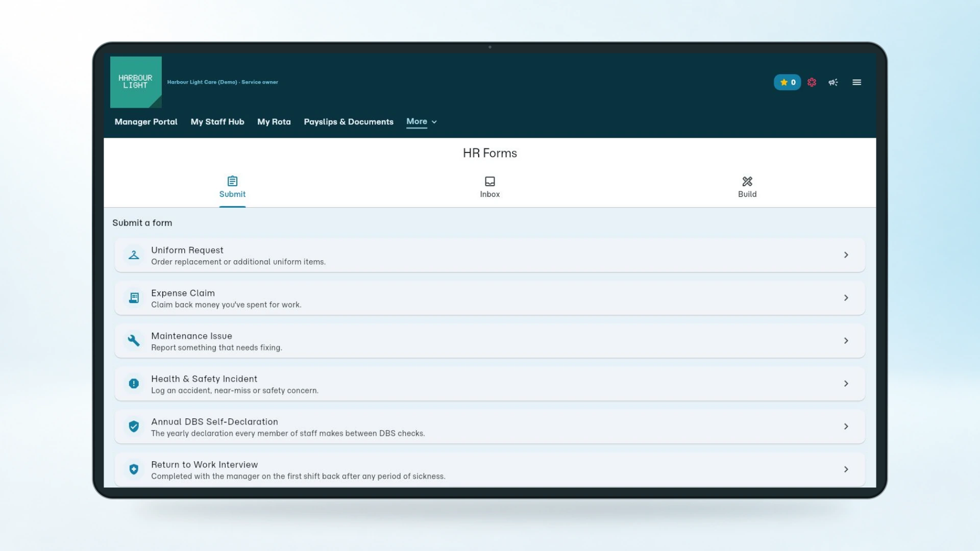The image size is (980, 551).
Task: Open the hamburger menu
Action: tap(856, 82)
